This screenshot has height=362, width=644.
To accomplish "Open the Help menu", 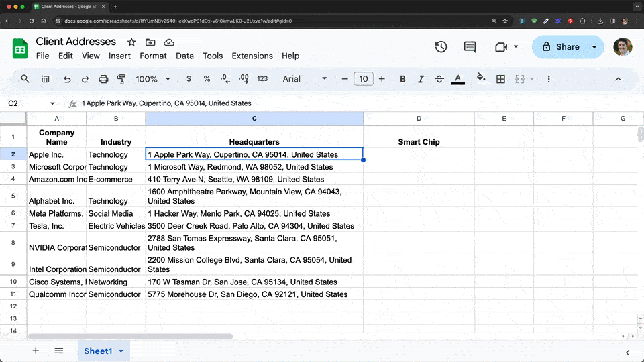I will pos(290,56).
